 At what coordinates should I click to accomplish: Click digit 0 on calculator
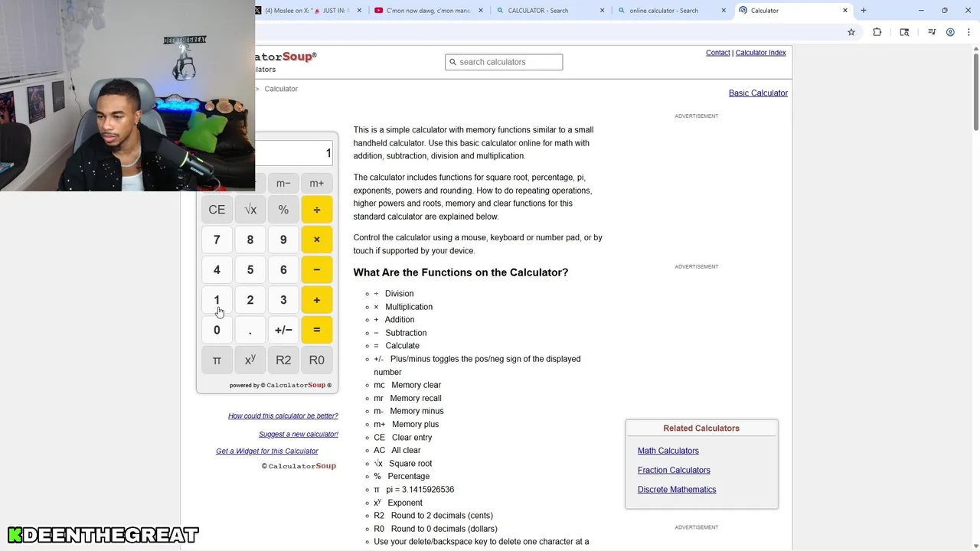coord(217,330)
